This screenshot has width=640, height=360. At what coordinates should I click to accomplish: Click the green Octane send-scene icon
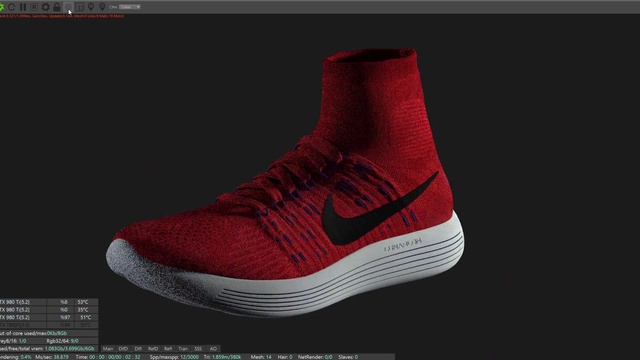[2, 7]
